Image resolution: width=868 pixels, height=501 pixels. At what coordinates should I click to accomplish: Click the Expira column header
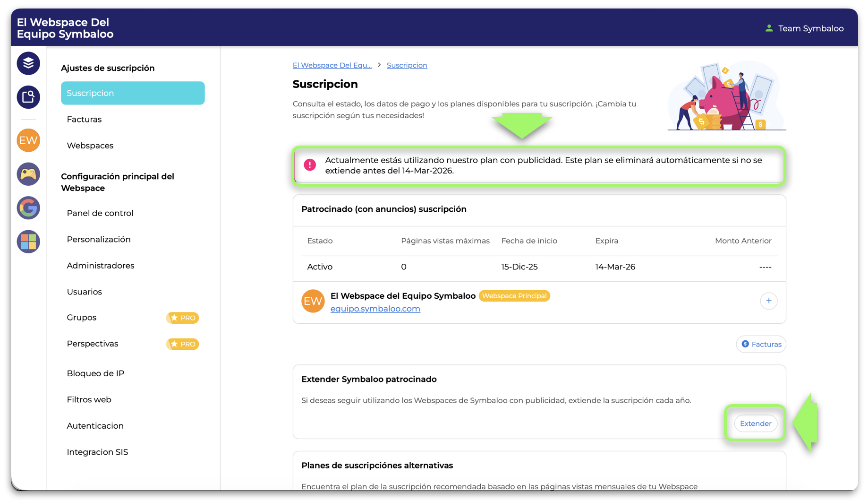pos(607,241)
